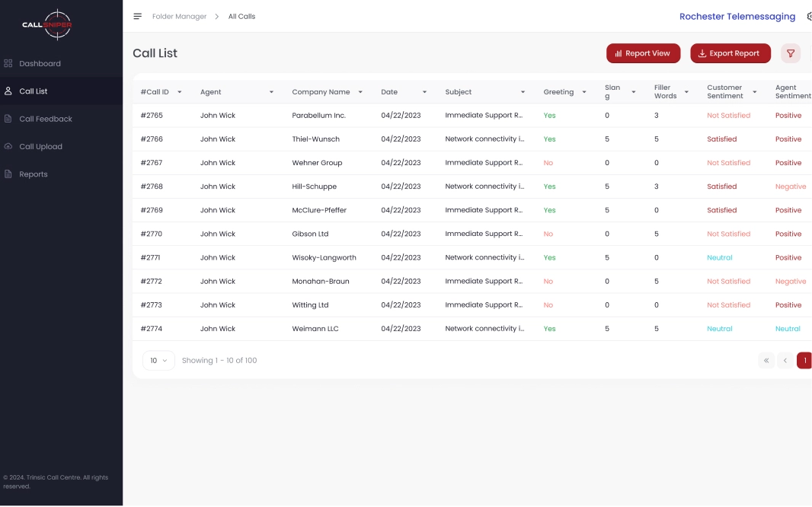Select Call Feedback in sidebar
Screen dimensions: 812x507
click(x=46, y=120)
